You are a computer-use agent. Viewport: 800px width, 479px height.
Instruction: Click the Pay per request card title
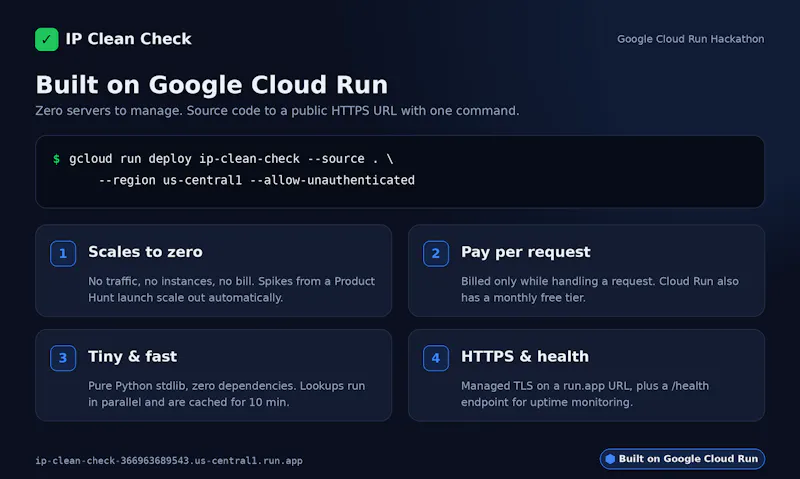526,252
